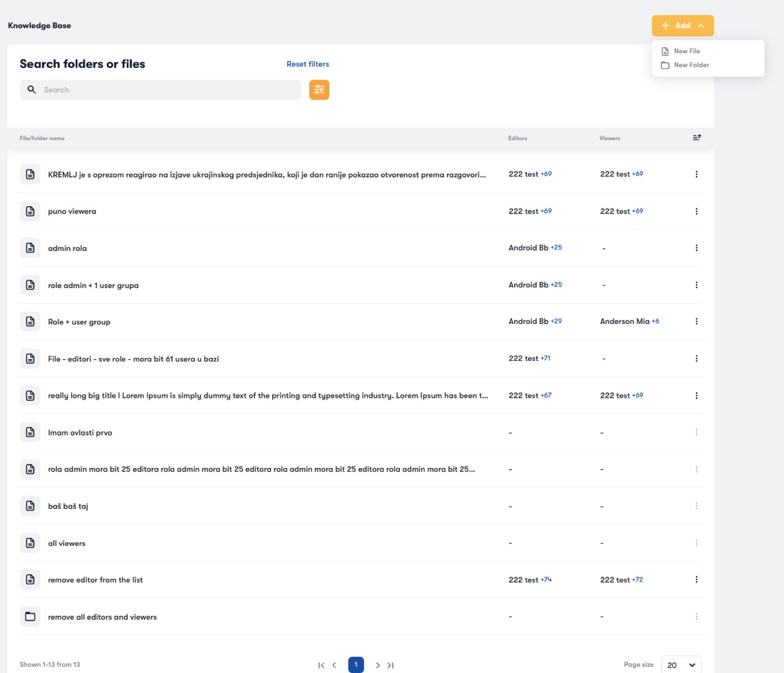Click 'Android Bb' editor on 'Role + user group'
Image resolution: width=784 pixels, height=673 pixels.
coord(528,321)
